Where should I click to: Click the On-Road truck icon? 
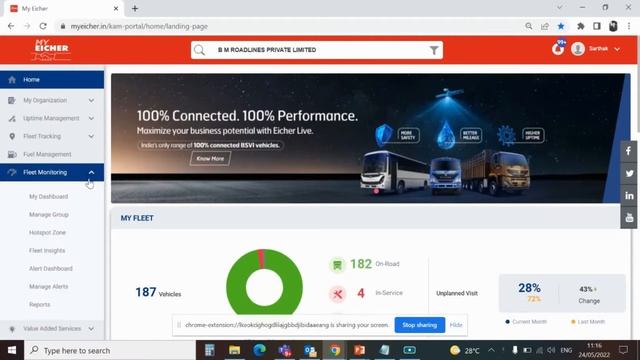337,265
